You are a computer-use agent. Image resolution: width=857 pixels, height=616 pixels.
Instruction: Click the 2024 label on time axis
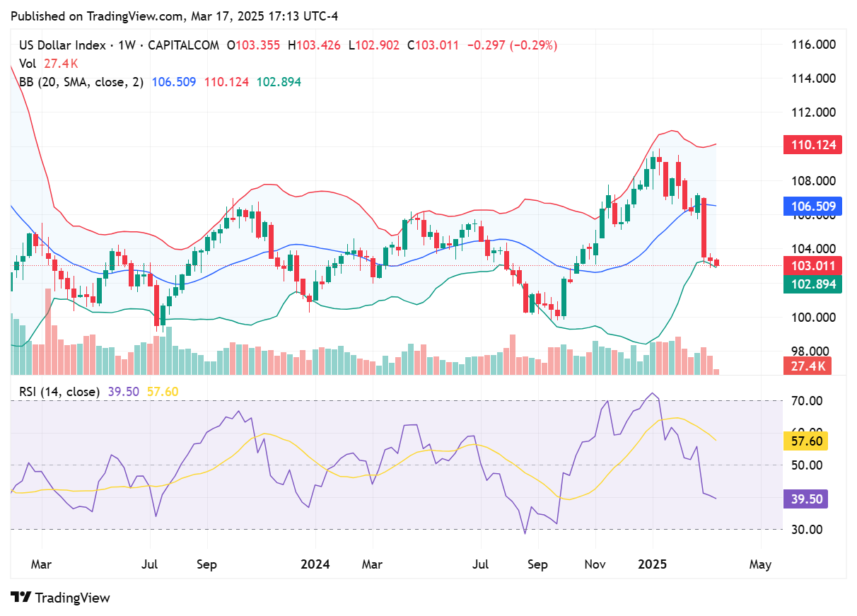click(315, 565)
